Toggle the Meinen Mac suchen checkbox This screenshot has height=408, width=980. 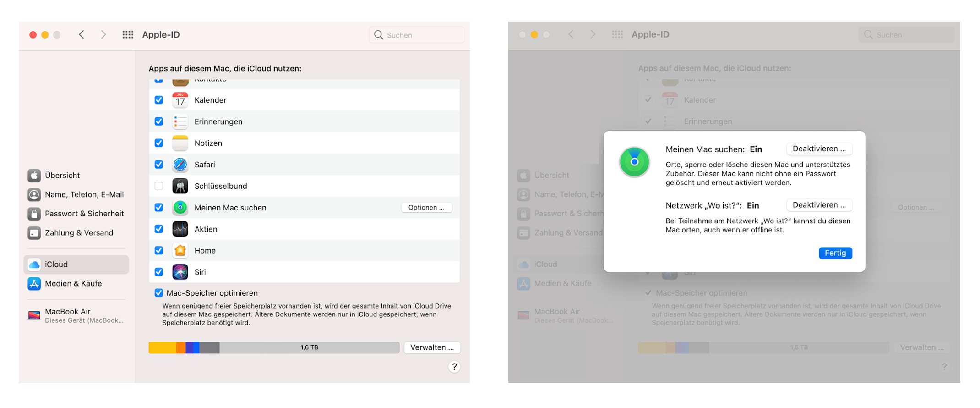(159, 208)
